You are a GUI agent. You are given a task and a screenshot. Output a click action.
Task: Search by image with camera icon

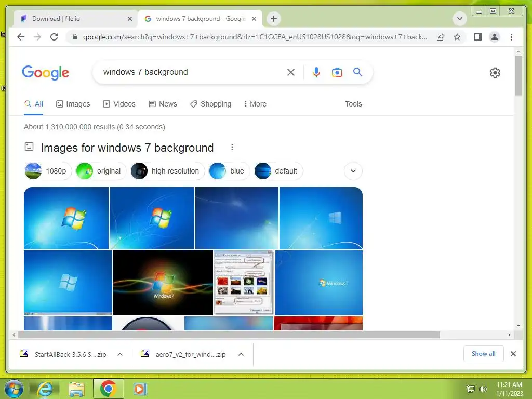pyautogui.click(x=337, y=72)
